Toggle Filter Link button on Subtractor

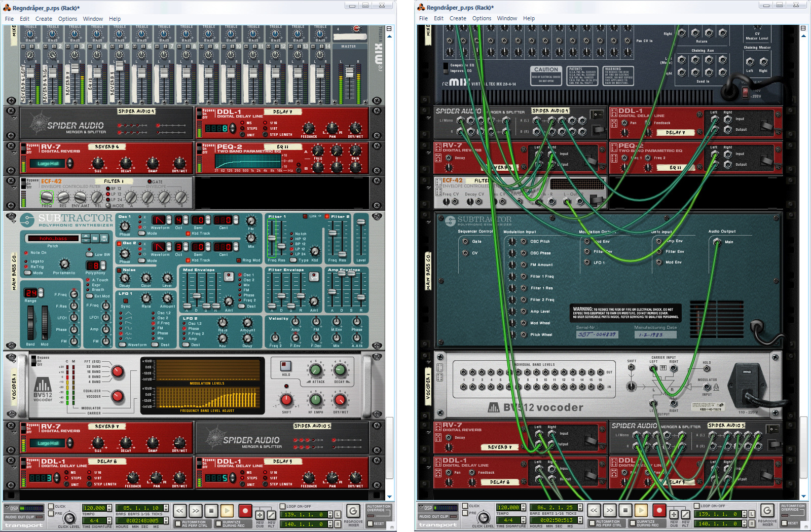tap(305, 216)
